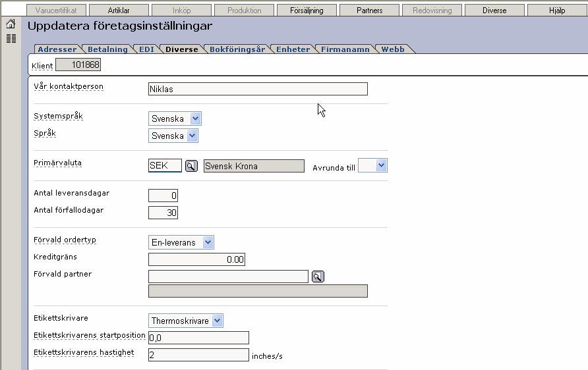Click the Antal leveransdagar field

tap(163, 196)
